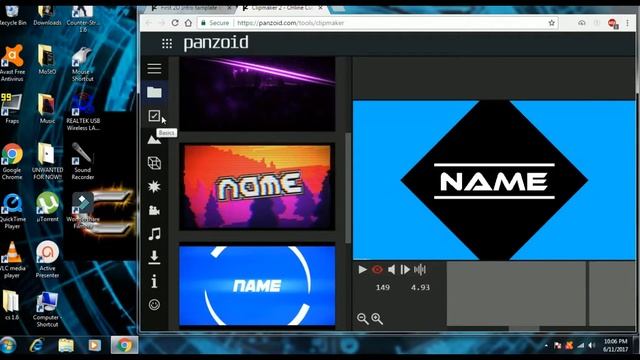Open uTorrent desktop shortcut
Image resolution: width=640 pixels, height=360 pixels.
coord(47,206)
